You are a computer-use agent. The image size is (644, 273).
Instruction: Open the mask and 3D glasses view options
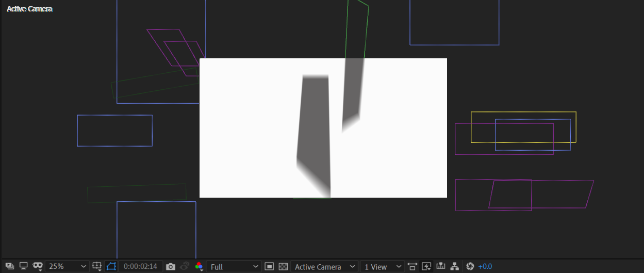[38, 266]
